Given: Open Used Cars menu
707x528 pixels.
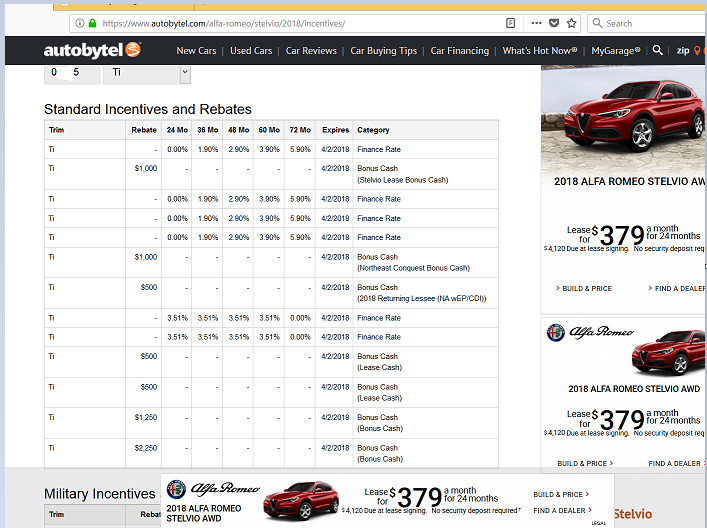Looking at the screenshot, I should click(251, 51).
